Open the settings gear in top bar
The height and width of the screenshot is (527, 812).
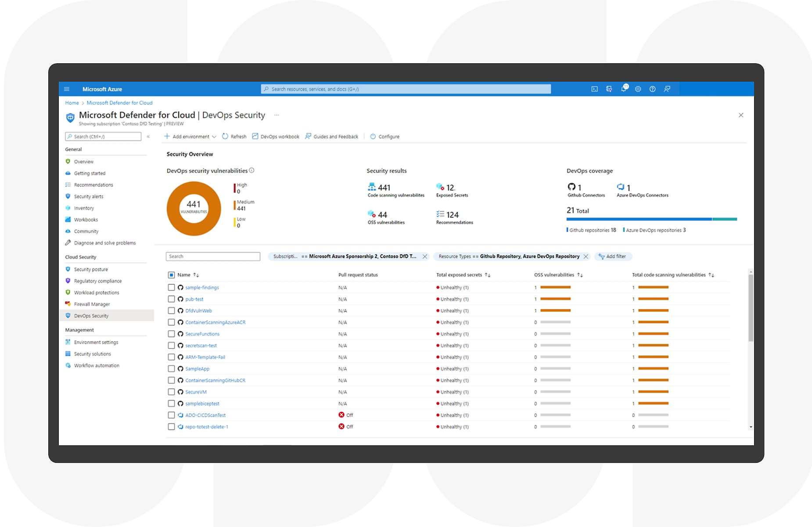(638, 89)
